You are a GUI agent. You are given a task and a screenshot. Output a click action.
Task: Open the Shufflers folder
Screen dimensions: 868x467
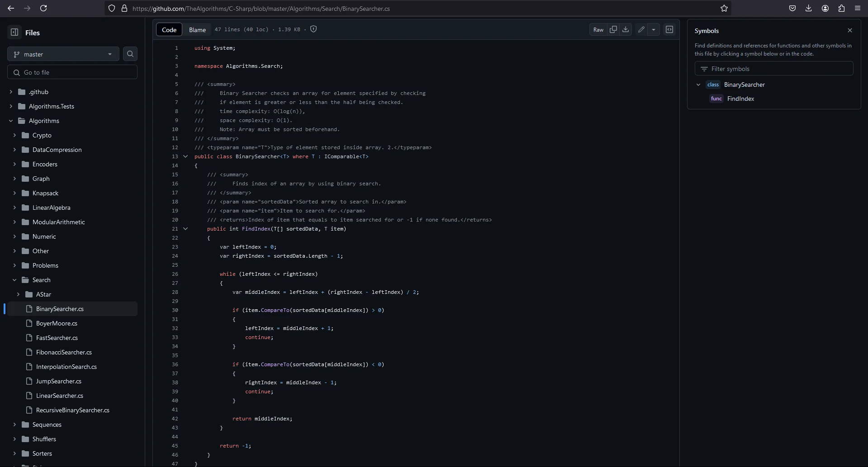click(44, 439)
